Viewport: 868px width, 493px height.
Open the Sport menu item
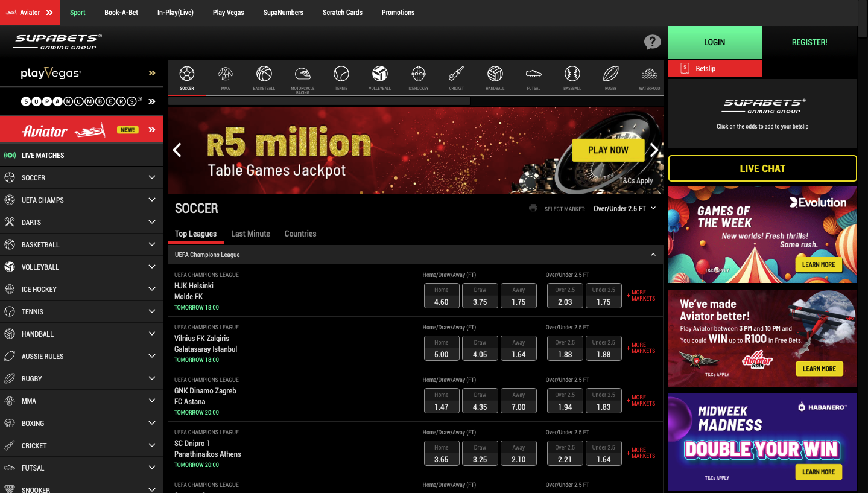(x=77, y=13)
